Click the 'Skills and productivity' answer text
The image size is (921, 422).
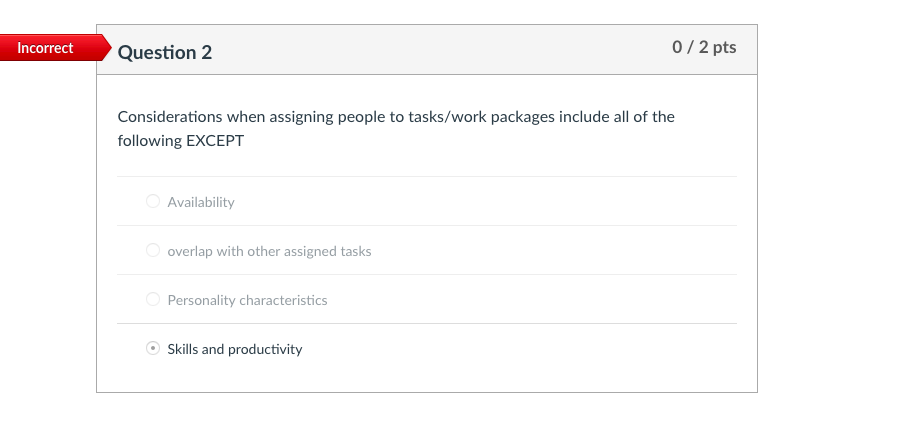tap(235, 349)
